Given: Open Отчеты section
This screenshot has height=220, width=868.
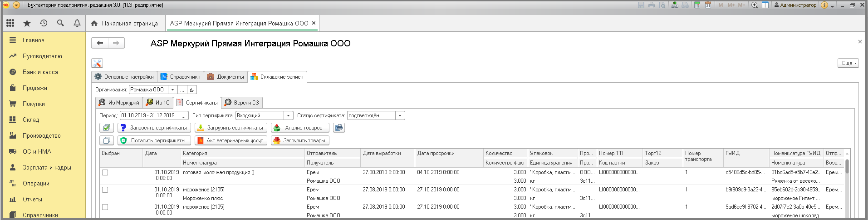Looking at the screenshot, I should [x=44, y=199].
